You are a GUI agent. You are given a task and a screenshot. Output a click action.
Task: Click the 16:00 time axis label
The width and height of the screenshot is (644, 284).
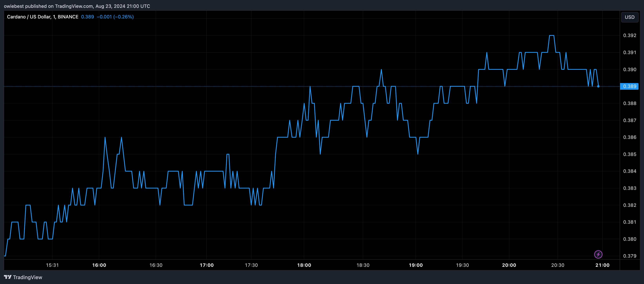click(99, 265)
